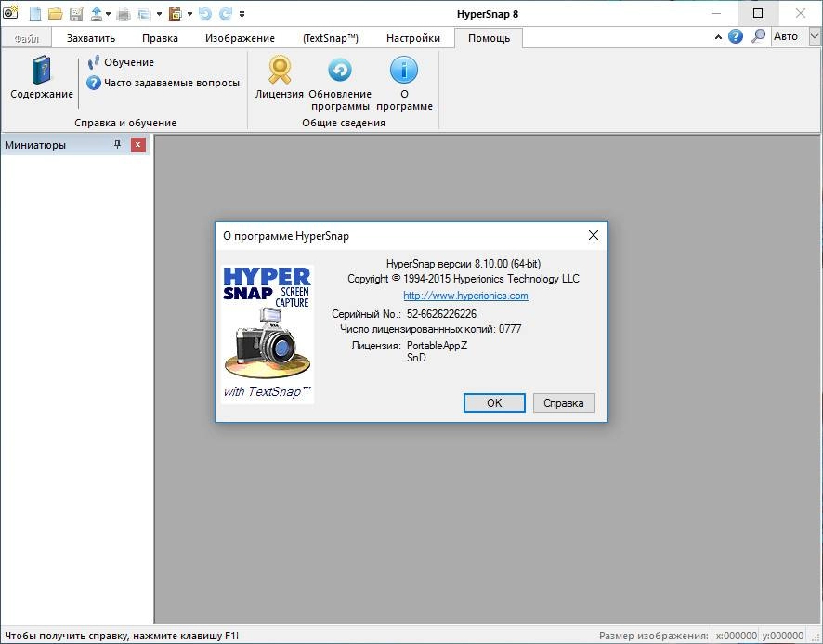Click Обновление программы ribbon icon

340,83
